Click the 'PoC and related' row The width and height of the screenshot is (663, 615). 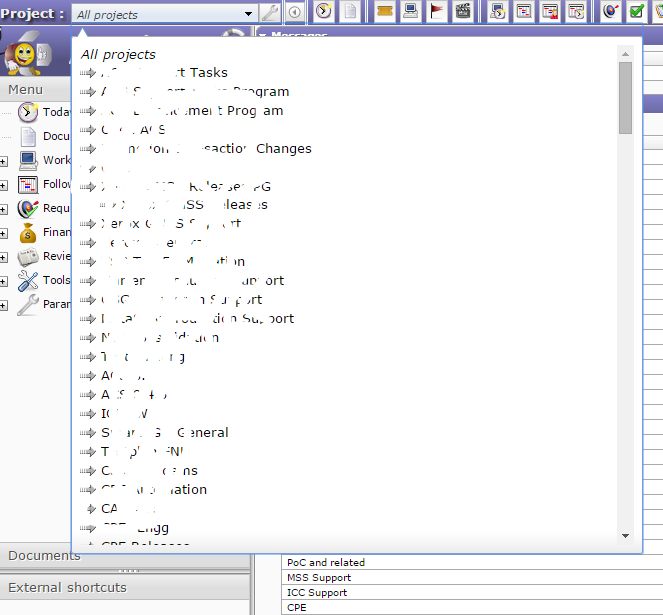(325, 562)
